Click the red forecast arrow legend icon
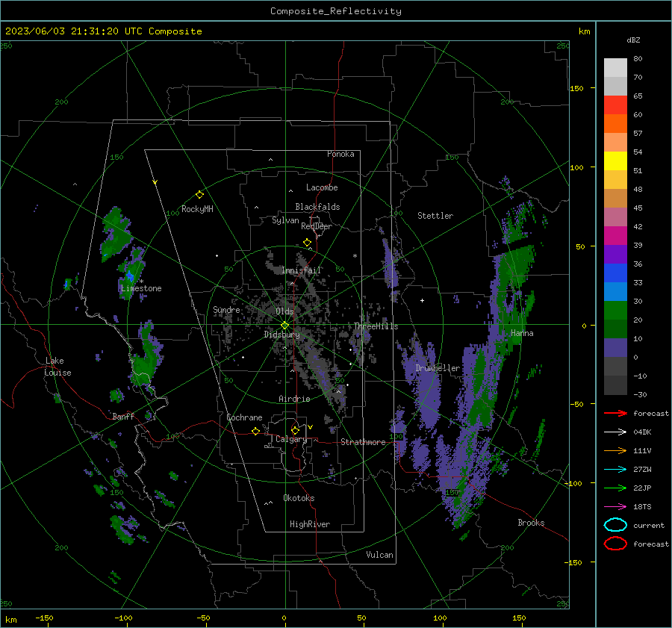The image size is (672, 628). coord(615,413)
